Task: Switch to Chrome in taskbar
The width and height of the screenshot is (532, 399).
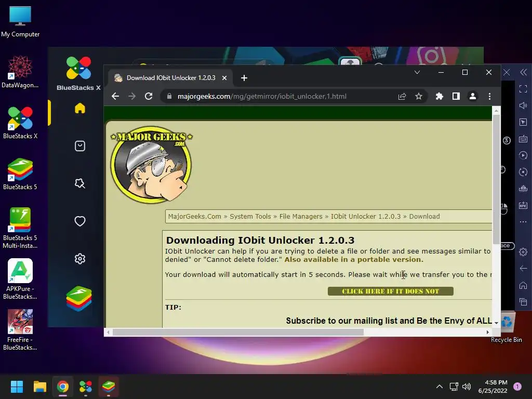Action: click(63, 387)
